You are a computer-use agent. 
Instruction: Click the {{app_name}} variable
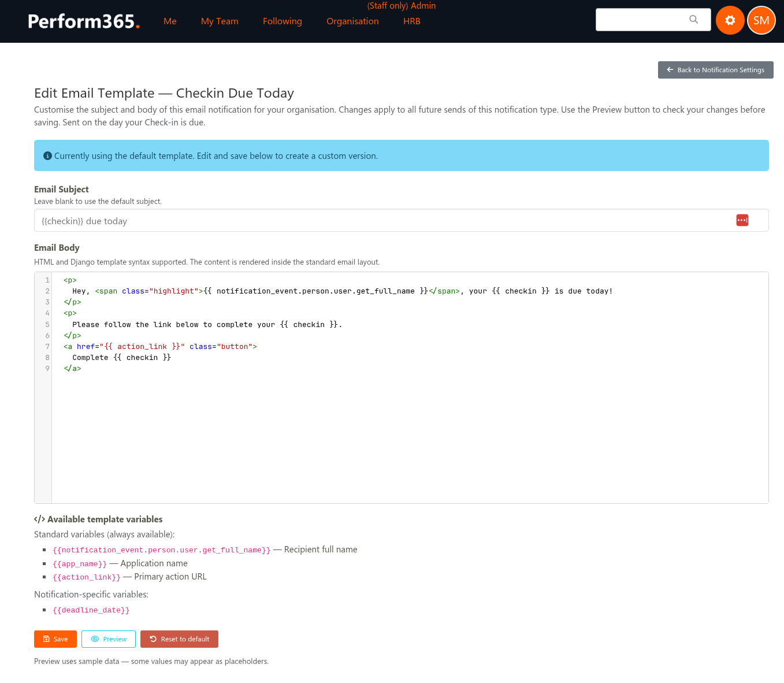80,564
